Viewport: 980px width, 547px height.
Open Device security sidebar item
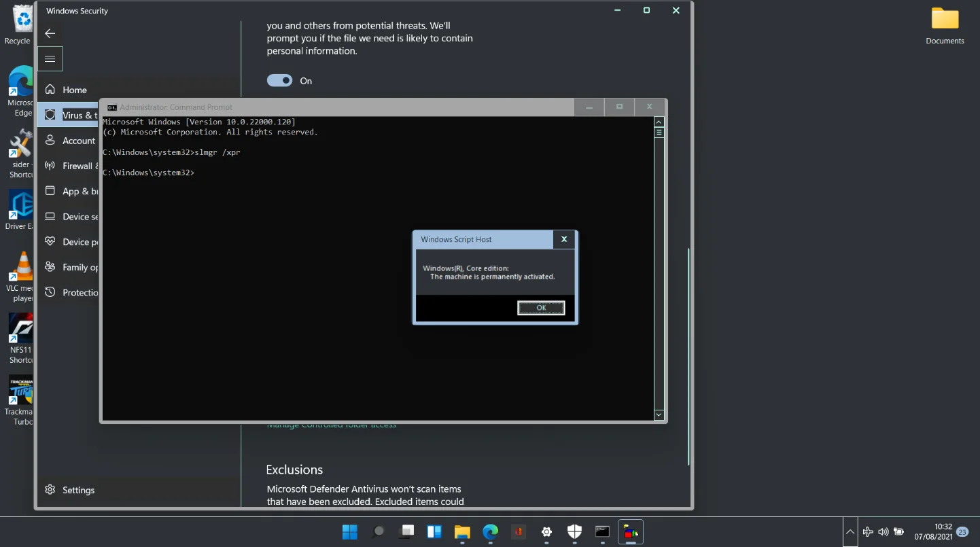(x=68, y=217)
